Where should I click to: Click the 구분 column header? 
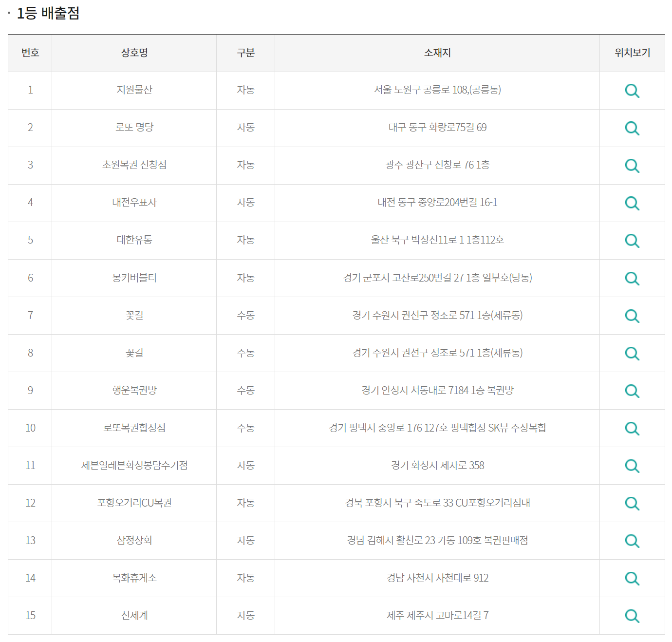point(245,53)
